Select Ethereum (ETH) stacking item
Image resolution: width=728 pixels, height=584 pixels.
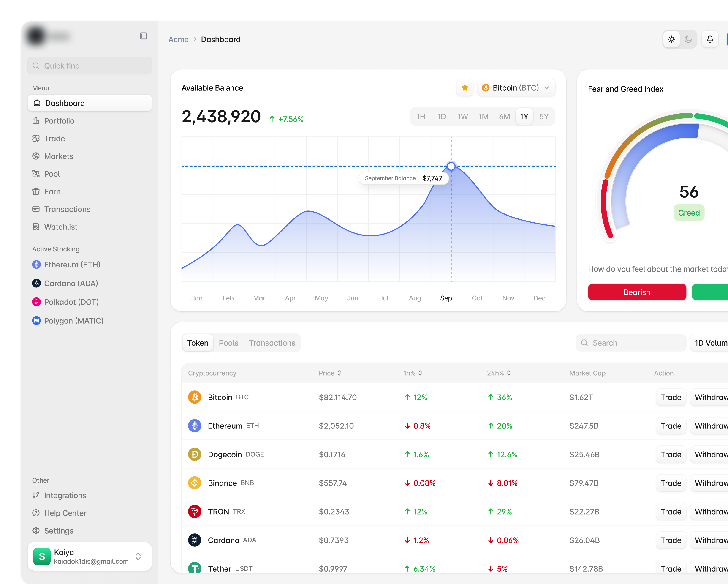(72, 265)
